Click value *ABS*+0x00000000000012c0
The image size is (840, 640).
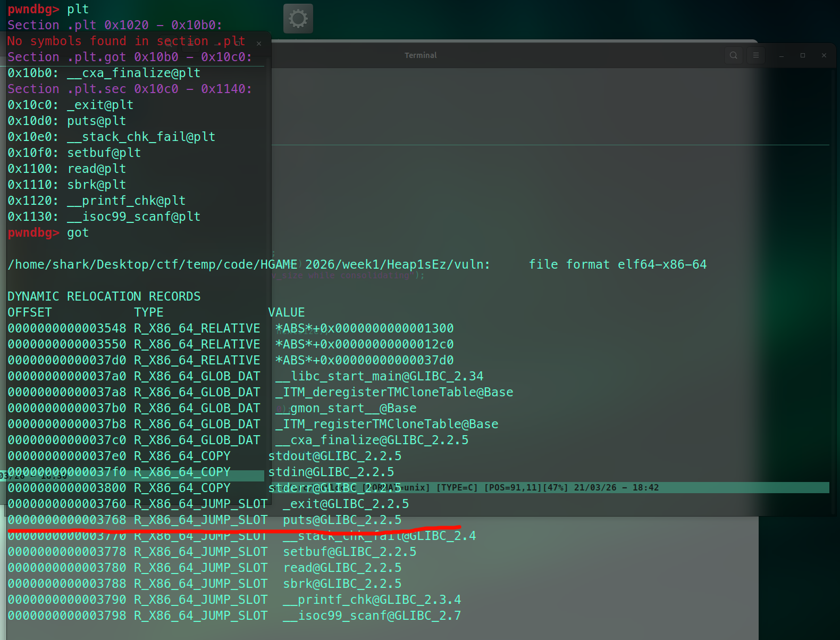(x=364, y=344)
